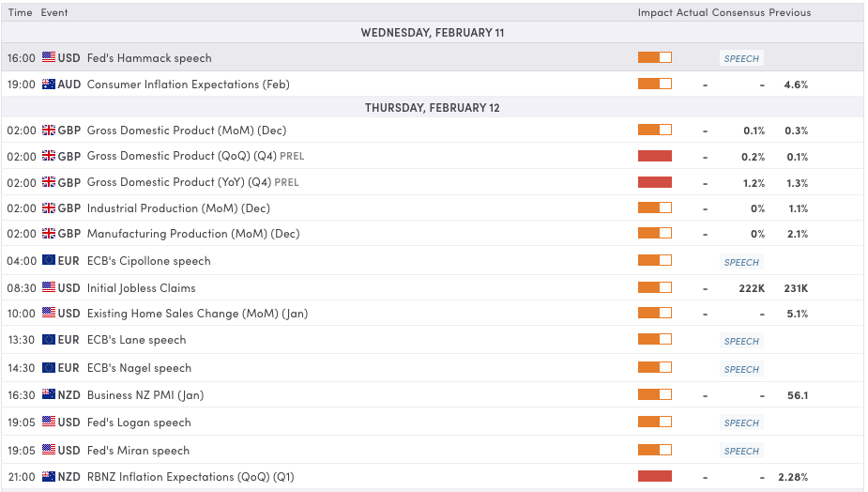This screenshot has height=492, width=868.
Task: Click the NZ flag beside RBNZ Inflation Expectations
Action: pos(49,477)
